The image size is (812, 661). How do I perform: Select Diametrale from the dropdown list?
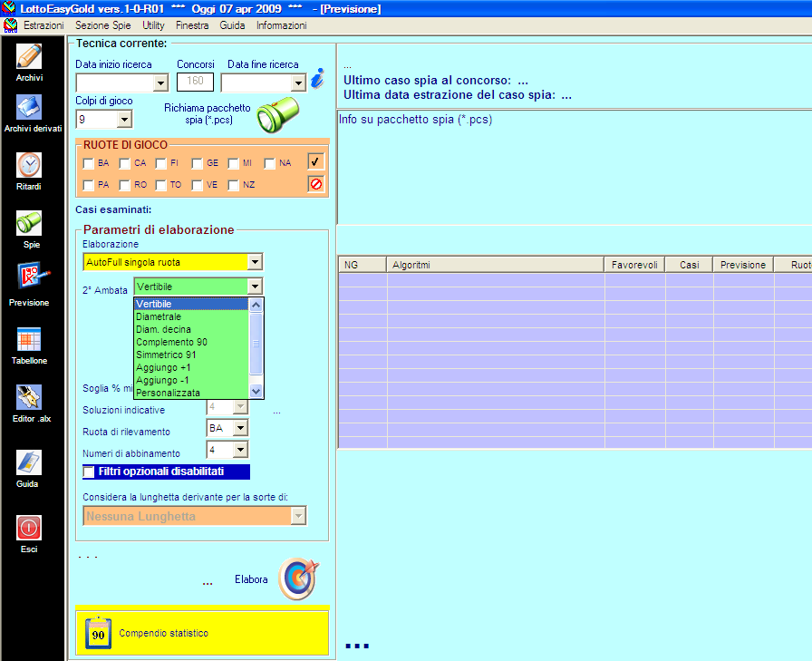click(x=191, y=316)
